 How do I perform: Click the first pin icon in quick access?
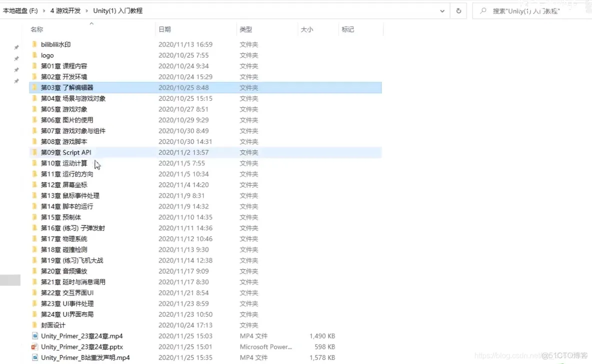pos(16,47)
